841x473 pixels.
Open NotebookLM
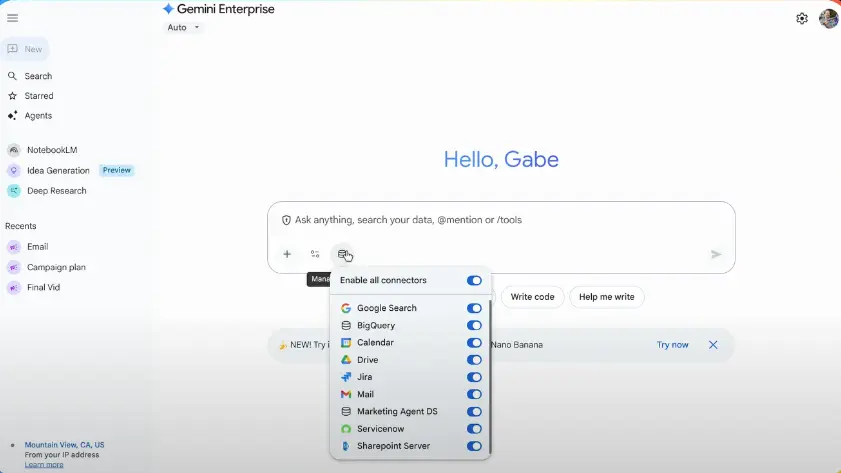click(x=52, y=150)
